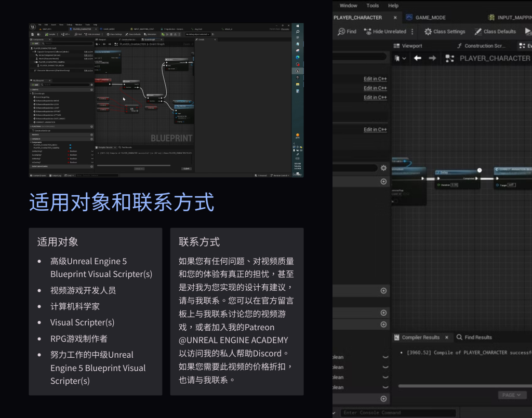
Task: Click the enlarged graph back arrow
Action: point(418,58)
